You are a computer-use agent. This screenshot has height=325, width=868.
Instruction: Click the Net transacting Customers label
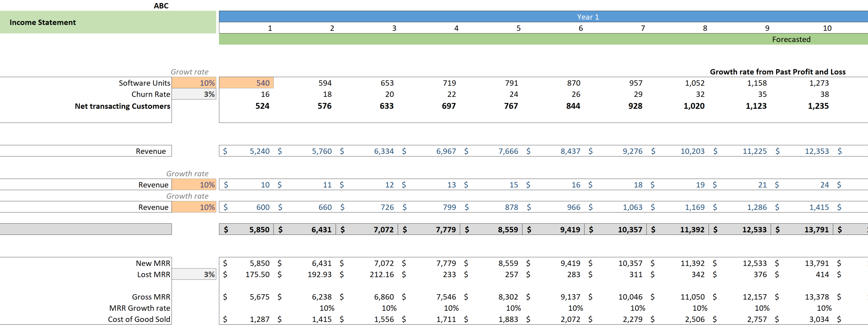pos(122,106)
